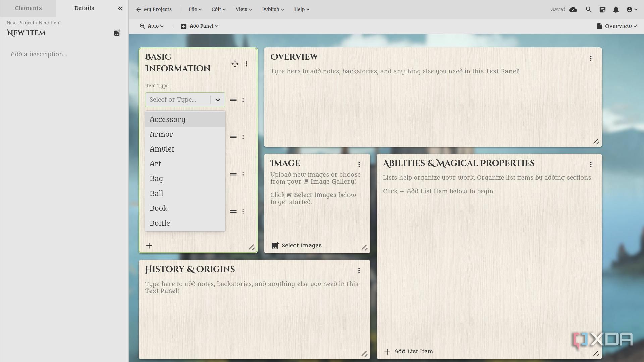
Task: Switch to the Elements tab
Action: pyautogui.click(x=28, y=8)
